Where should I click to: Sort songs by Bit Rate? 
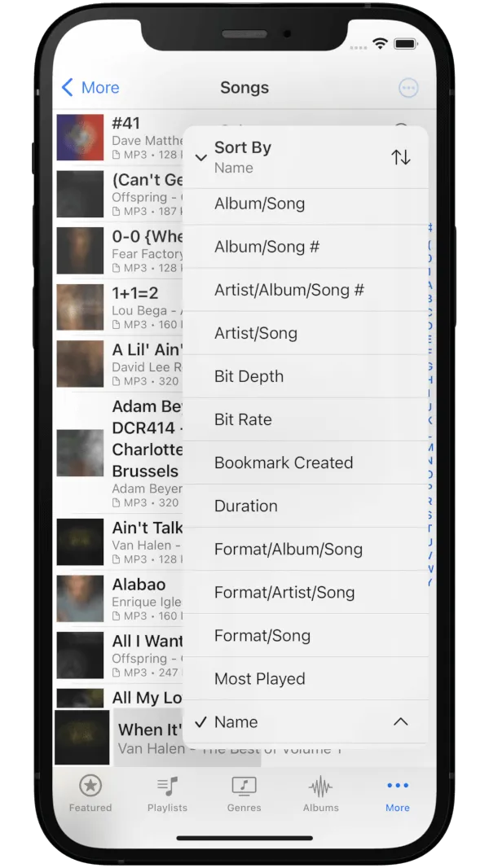click(x=305, y=419)
